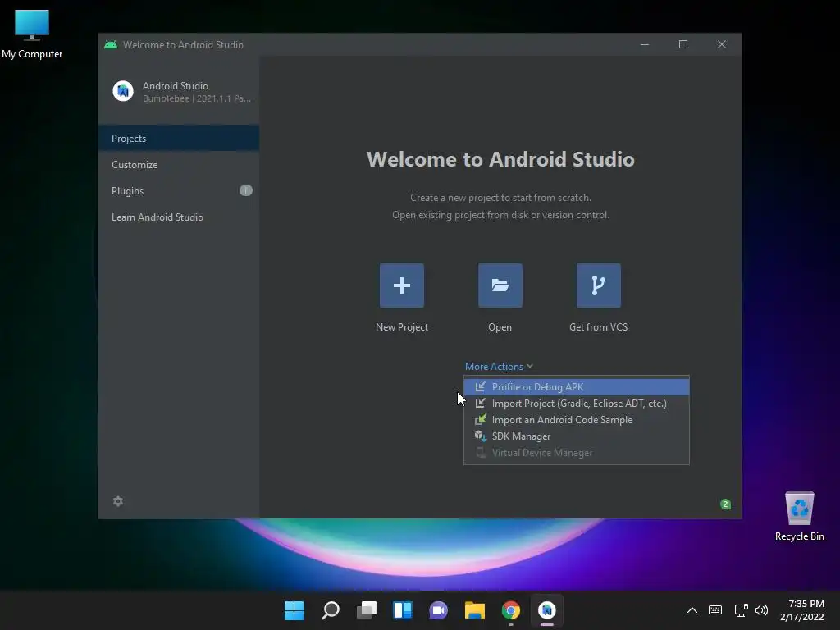
Task: Click the Get from VCS branch icon
Action: [x=598, y=285]
